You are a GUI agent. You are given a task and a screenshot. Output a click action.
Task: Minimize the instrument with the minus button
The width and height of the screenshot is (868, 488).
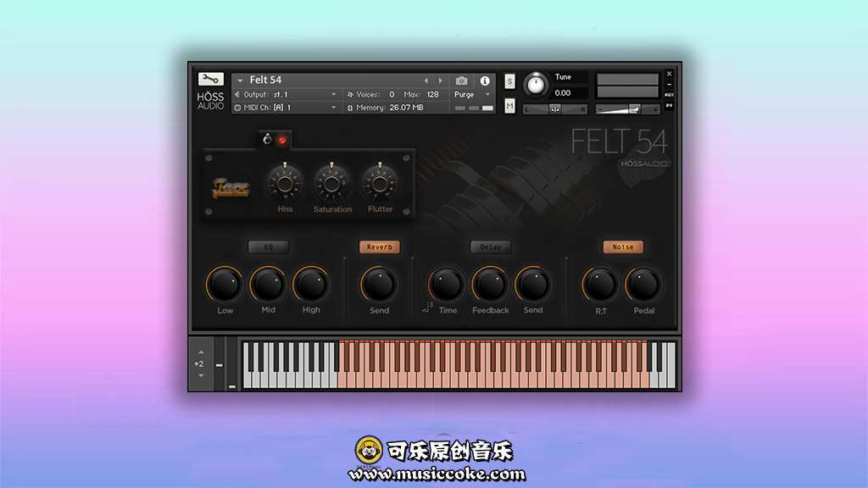[670, 85]
